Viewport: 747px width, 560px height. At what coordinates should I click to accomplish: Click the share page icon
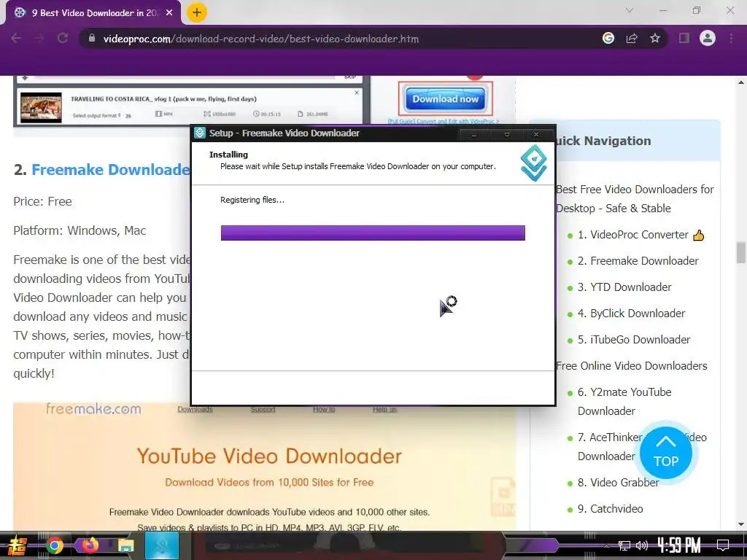(x=632, y=38)
